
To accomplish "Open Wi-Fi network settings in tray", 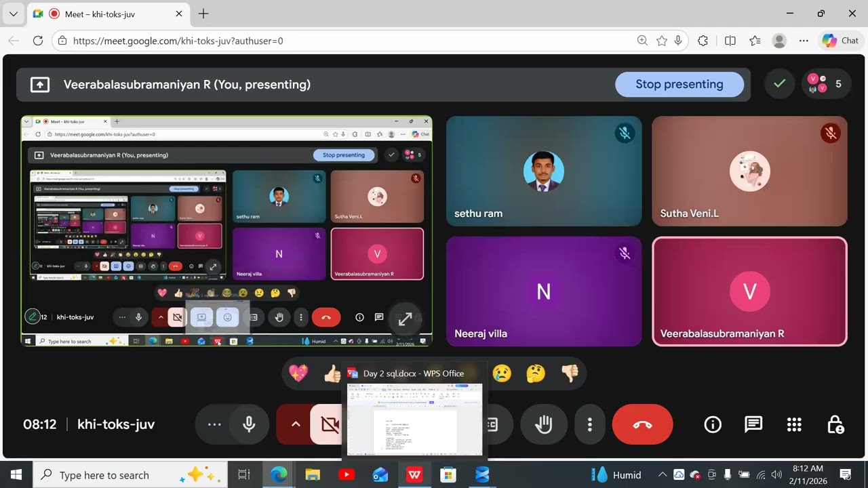I will click(761, 474).
